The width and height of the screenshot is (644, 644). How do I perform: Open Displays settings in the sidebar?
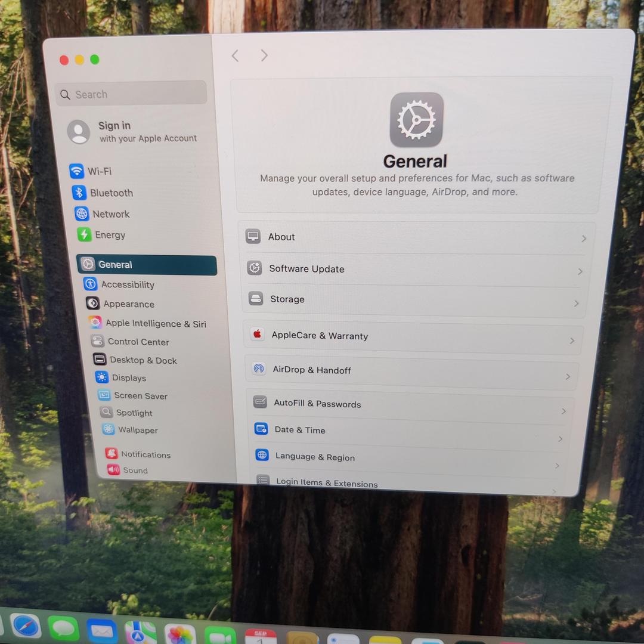(x=120, y=377)
